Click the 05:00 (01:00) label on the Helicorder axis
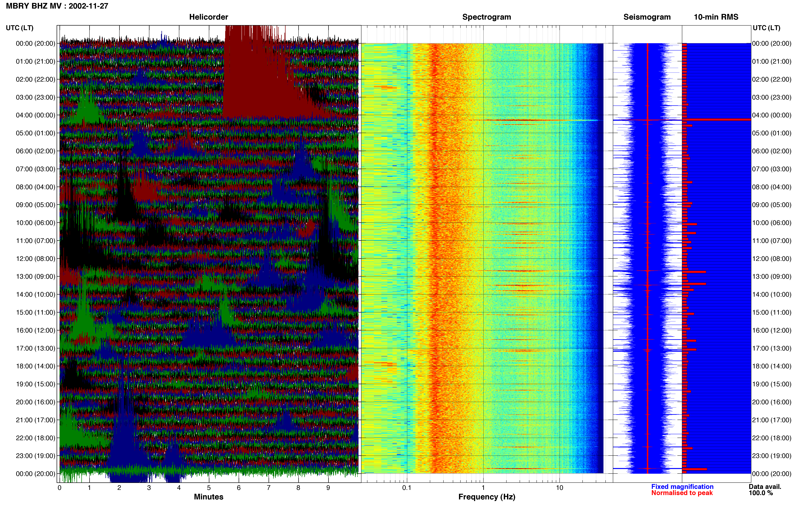 pos(36,133)
